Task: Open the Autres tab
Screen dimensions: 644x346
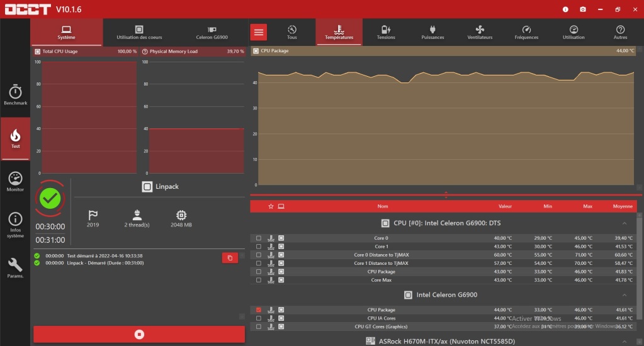Action: point(620,32)
